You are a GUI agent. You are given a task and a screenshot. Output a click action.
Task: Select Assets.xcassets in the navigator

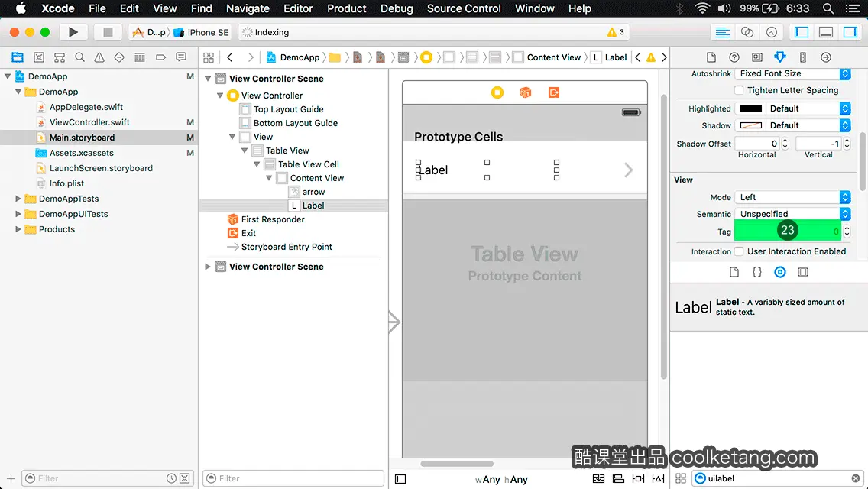click(x=81, y=153)
